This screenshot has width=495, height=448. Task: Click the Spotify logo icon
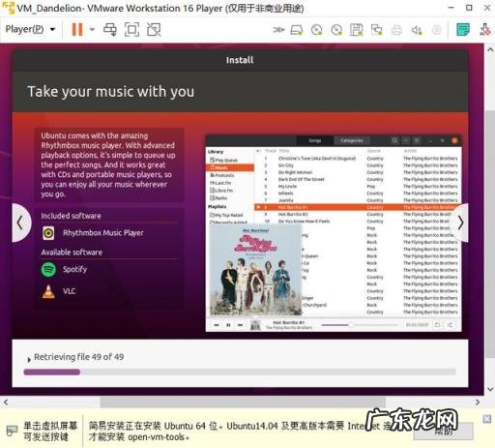click(48, 269)
